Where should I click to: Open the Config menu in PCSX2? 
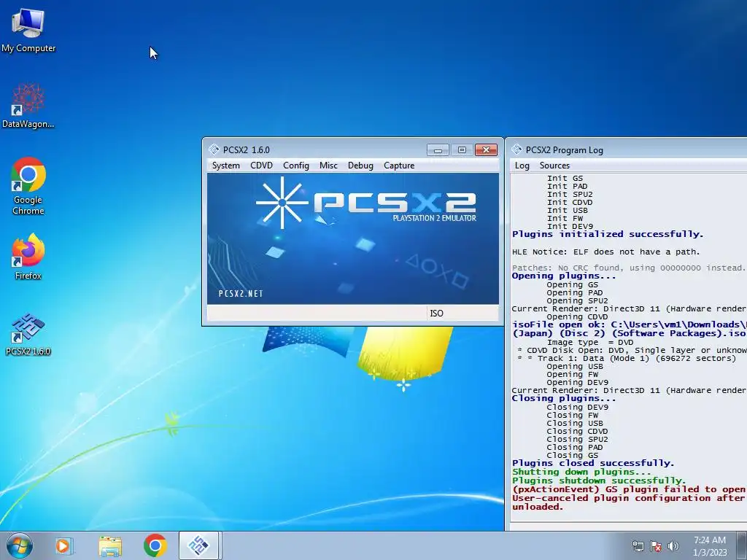pos(296,166)
